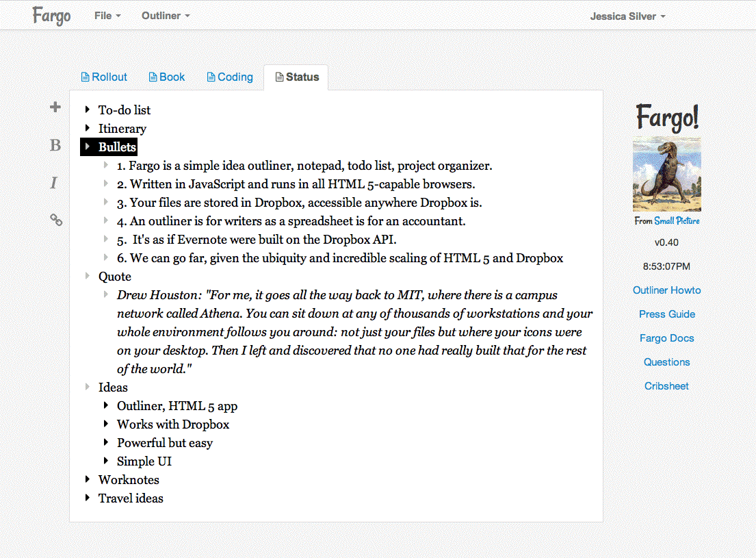Open the File dropdown menu
Screen dimensions: 756x558
point(107,16)
